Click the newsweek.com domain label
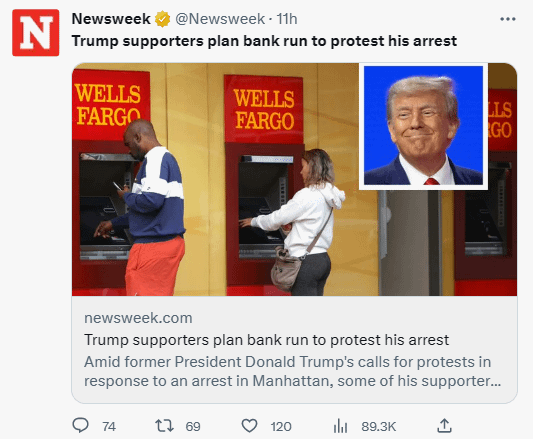The height and width of the screenshot is (439, 533). (138, 318)
